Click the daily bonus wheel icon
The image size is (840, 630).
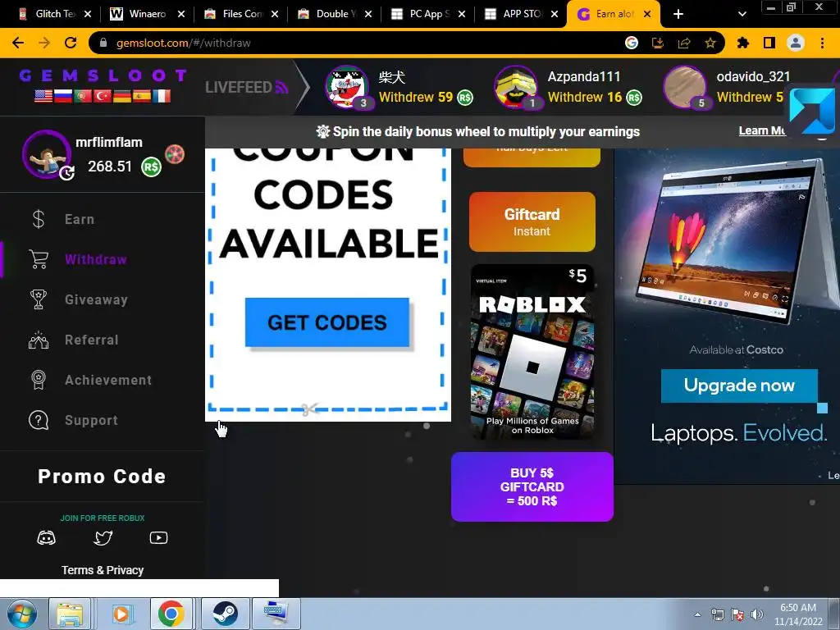pos(175,154)
